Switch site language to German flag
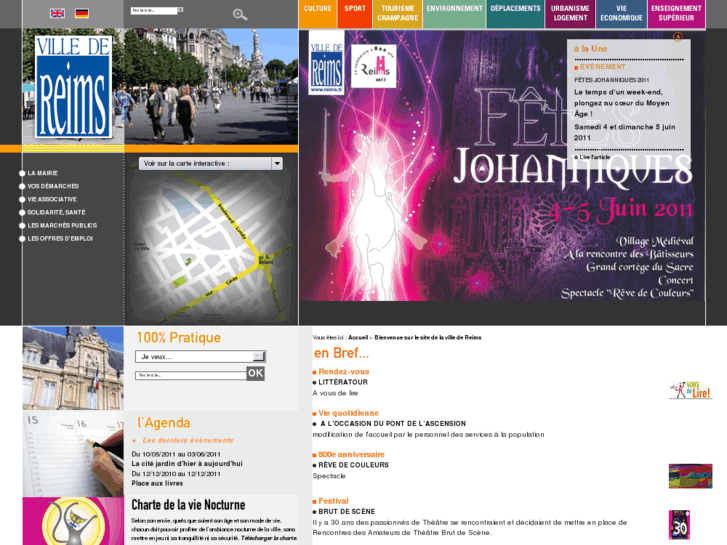727x545 pixels. 82,13
